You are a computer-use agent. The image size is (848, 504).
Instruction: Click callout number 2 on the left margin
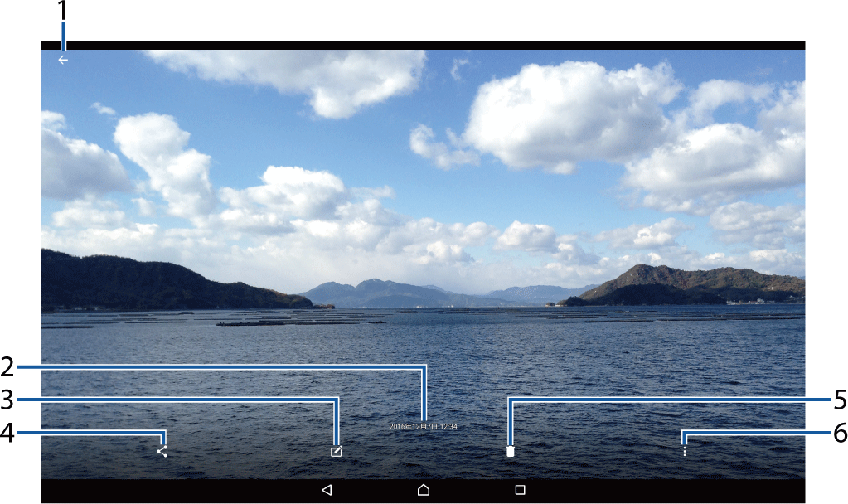coord(7,366)
